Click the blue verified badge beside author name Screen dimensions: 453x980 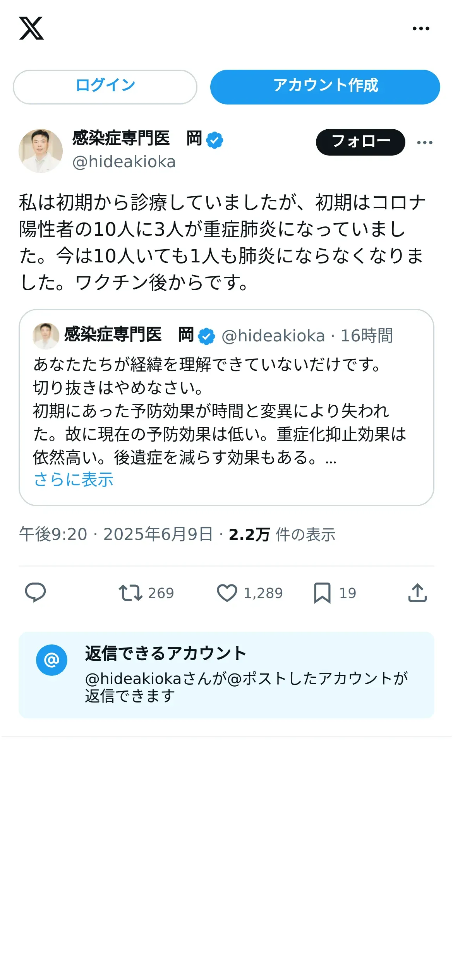pyautogui.click(x=214, y=140)
